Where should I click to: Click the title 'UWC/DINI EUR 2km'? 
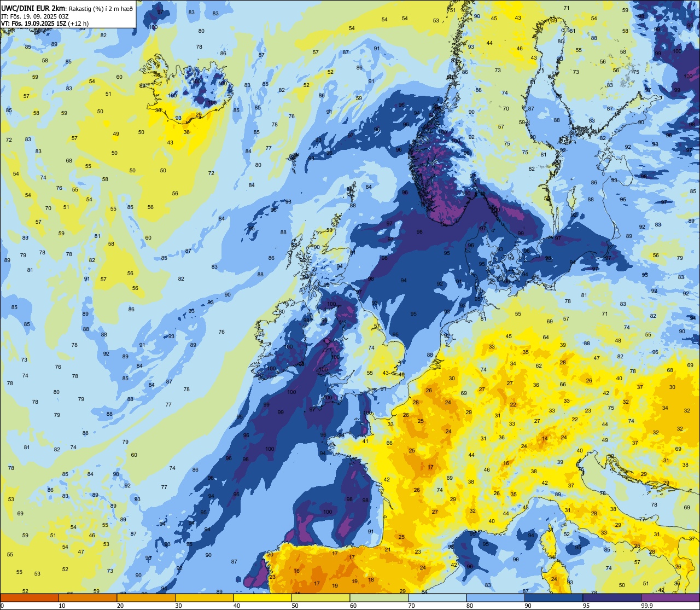pos(33,8)
